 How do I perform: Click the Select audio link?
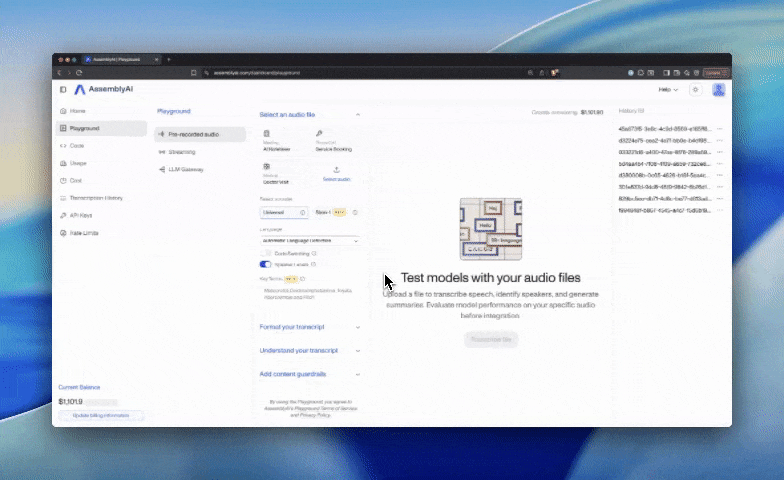336,179
